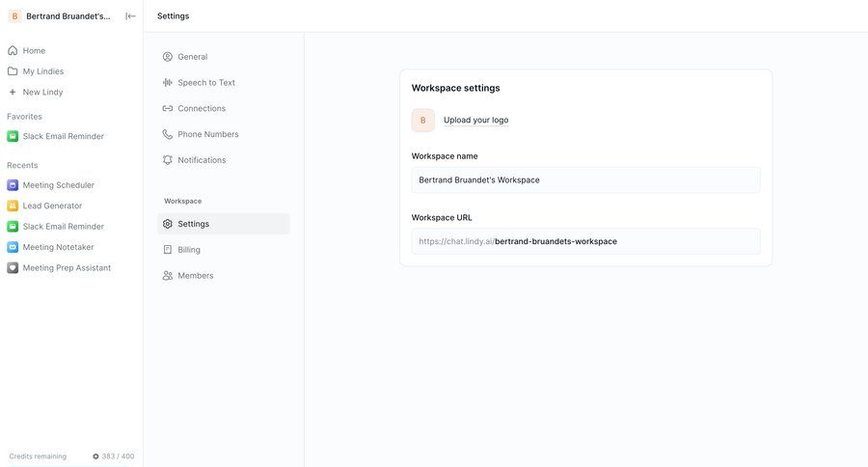
Task: Click the Credits remaining label
Action: (38, 456)
